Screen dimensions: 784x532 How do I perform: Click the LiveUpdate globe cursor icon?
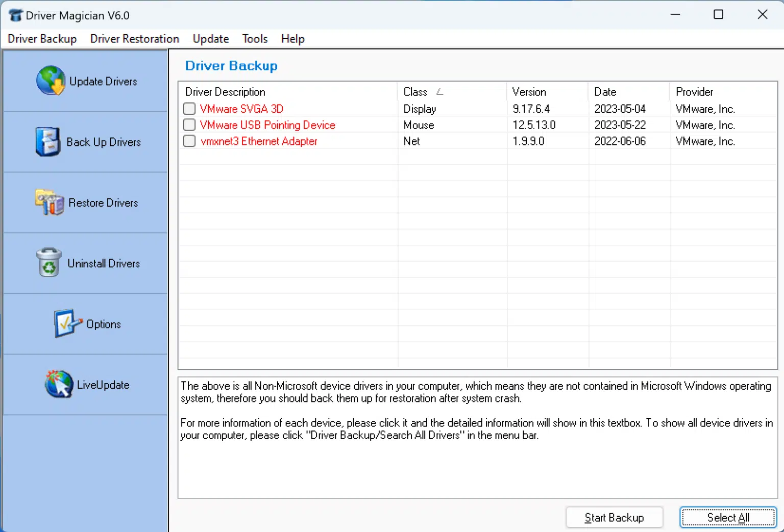pyautogui.click(x=59, y=384)
